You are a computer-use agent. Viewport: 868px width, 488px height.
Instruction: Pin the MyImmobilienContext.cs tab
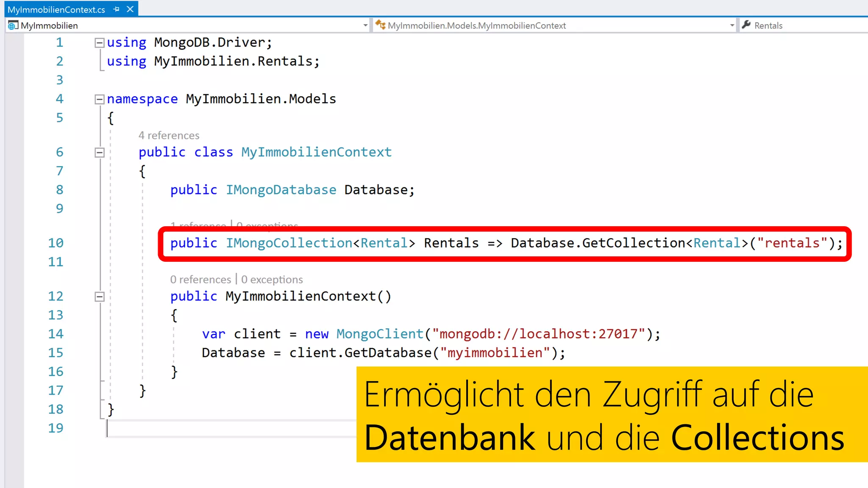click(x=117, y=9)
